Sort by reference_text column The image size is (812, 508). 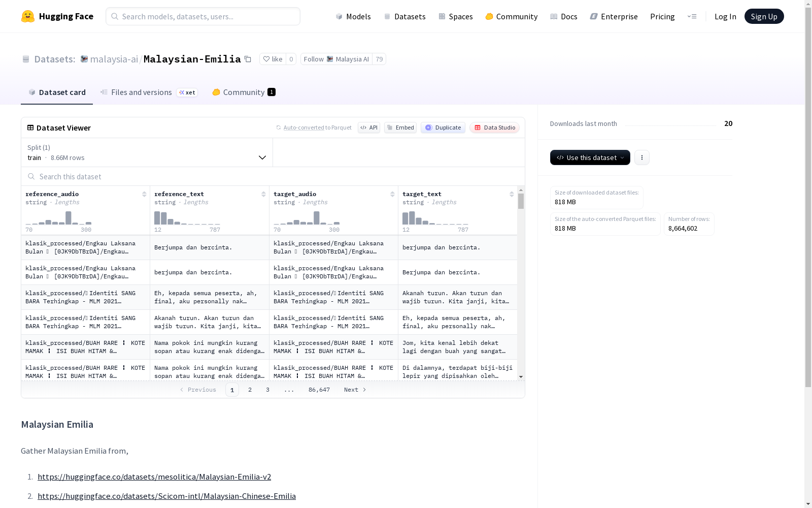point(263,194)
